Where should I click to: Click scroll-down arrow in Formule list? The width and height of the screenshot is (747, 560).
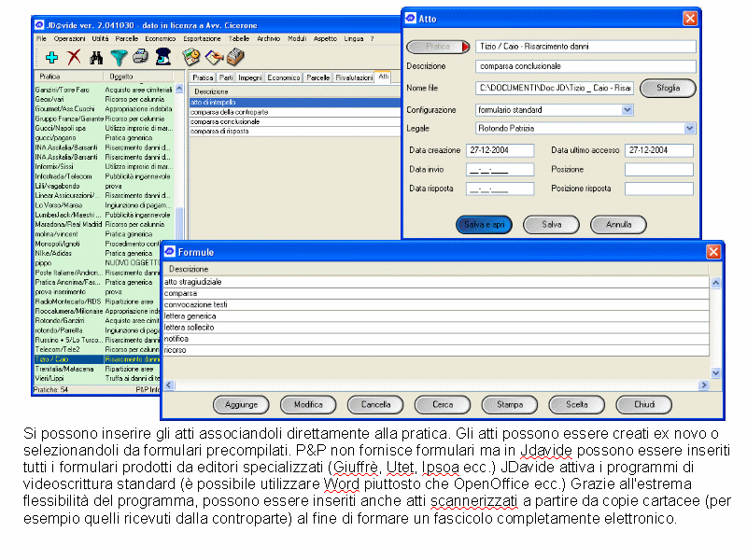(x=715, y=372)
